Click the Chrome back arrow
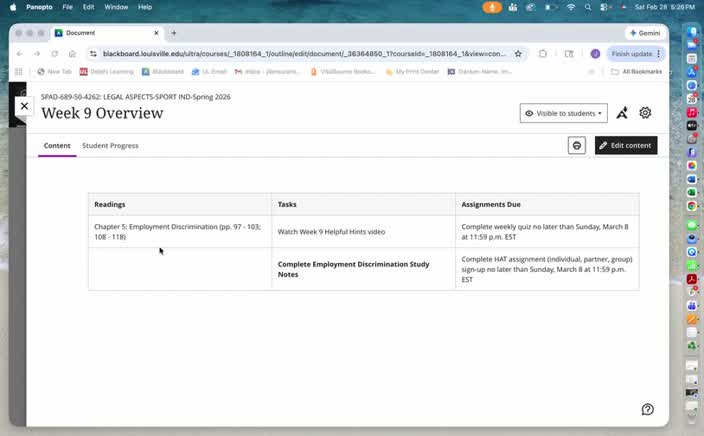The width and height of the screenshot is (704, 436). click(20, 54)
